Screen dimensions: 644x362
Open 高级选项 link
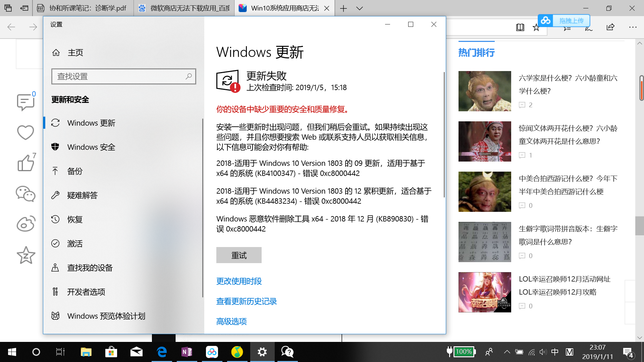coord(231,321)
